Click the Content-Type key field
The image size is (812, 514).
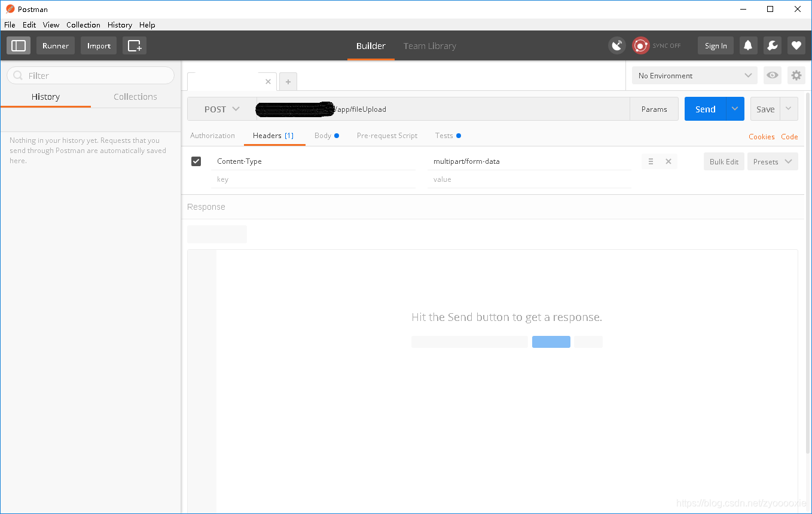[x=313, y=161]
